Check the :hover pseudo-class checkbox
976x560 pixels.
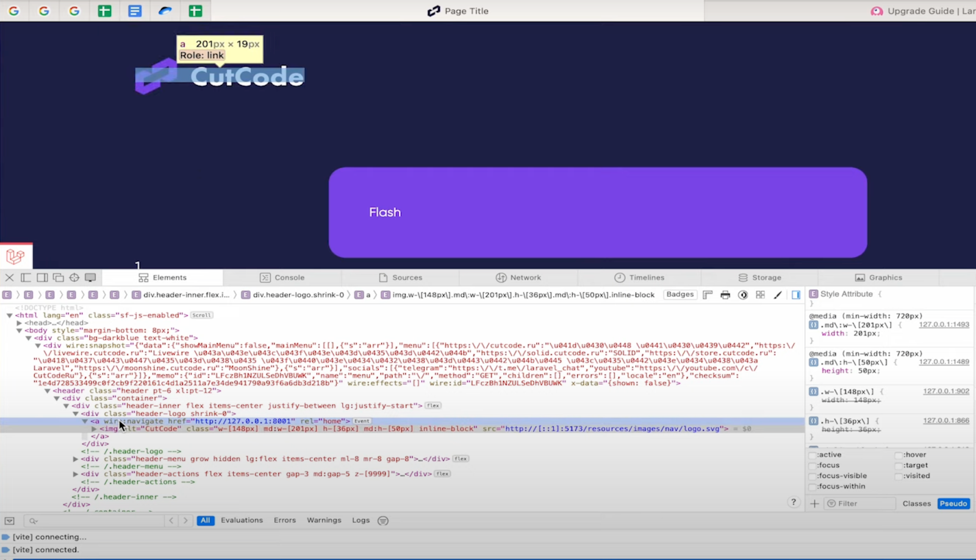click(899, 455)
